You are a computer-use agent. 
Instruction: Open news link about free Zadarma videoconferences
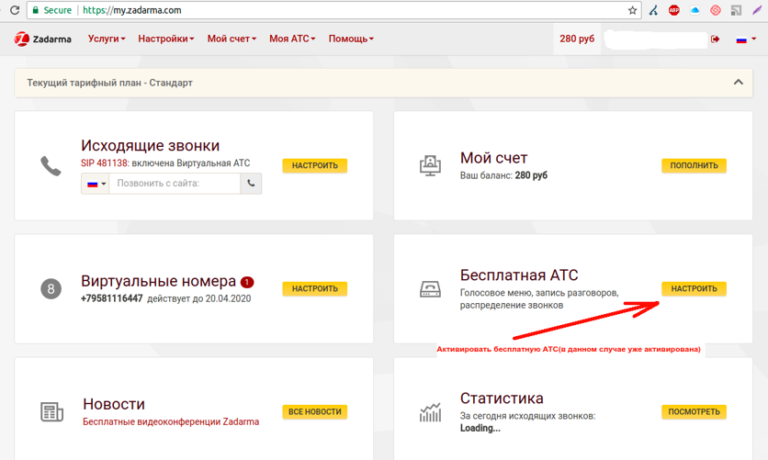pos(171,421)
